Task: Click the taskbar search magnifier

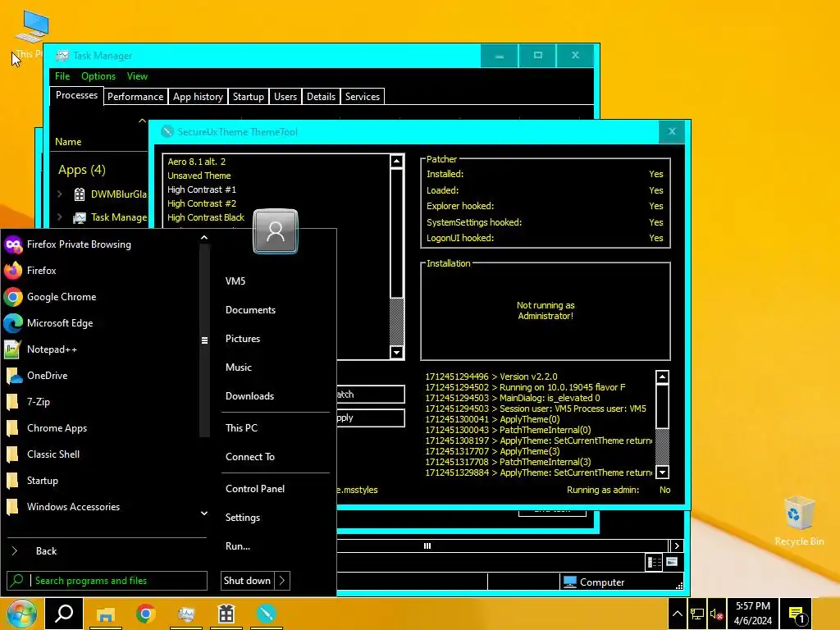Action: pyautogui.click(x=64, y=614)
